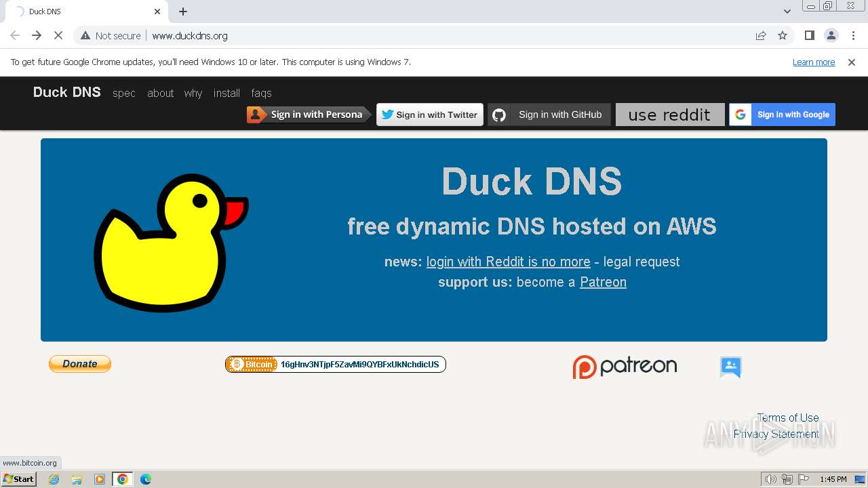The image size is (868, 488).
Task: Click the yellow duck logo image
Action: [171, 243]
